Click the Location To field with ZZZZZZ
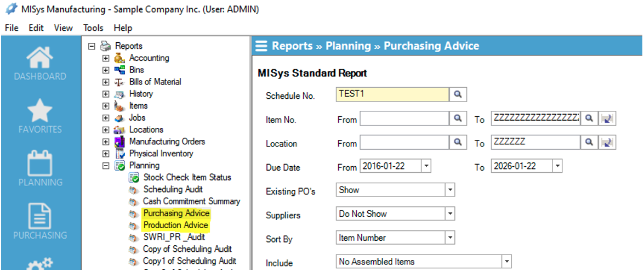The image size is (644, 271). 535,143
